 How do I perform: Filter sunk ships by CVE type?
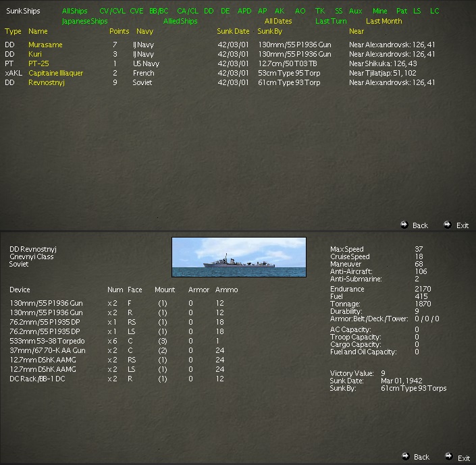(x=136, y=11)
